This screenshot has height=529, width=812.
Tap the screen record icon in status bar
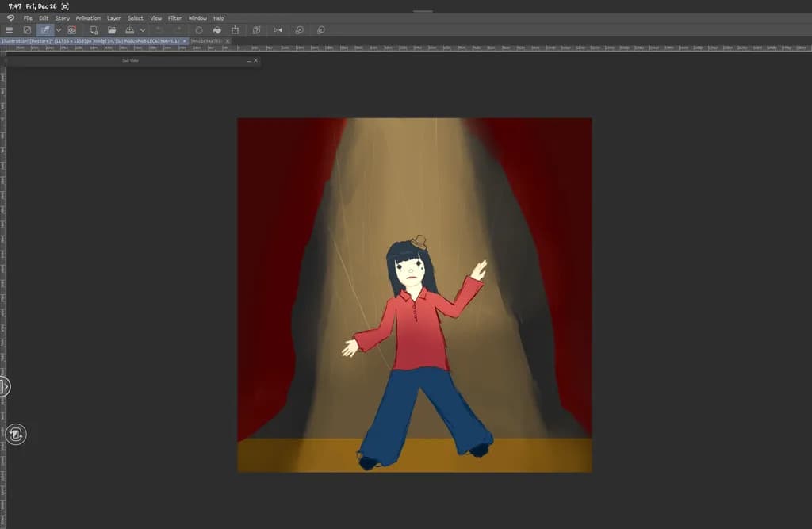click(65, 6)
